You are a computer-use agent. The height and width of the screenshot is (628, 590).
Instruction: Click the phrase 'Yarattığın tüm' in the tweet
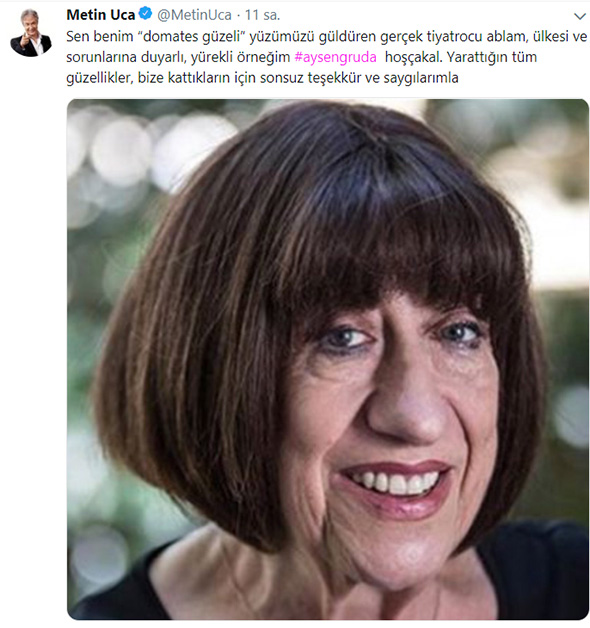pos(491,57)
